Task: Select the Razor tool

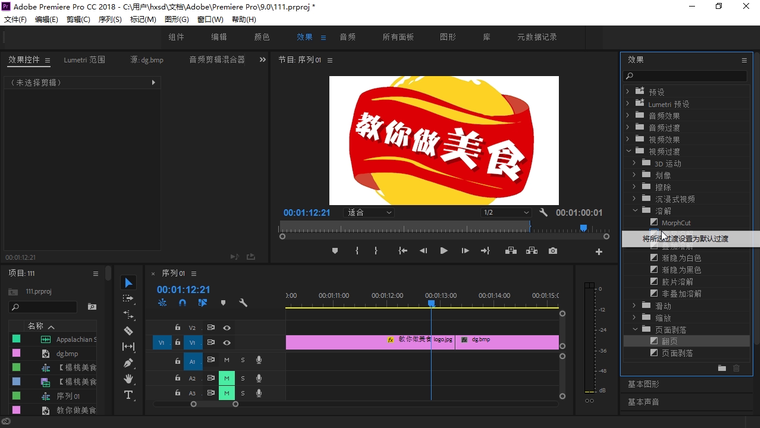Action: point(129,330)
